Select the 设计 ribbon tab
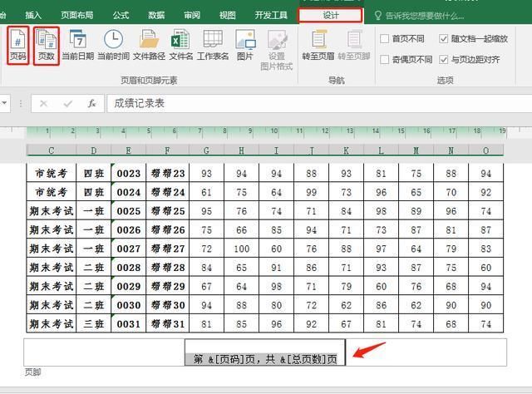532x394 pixels. [x=331, y=16]
